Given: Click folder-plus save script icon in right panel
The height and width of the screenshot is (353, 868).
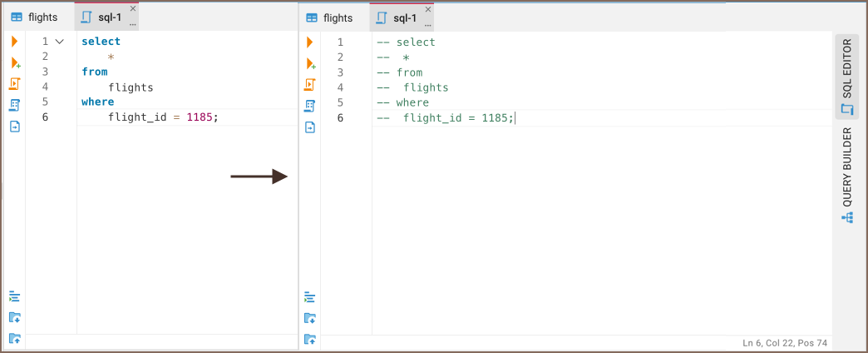Looking at the screenshot, I should click(x=310, y=318).
